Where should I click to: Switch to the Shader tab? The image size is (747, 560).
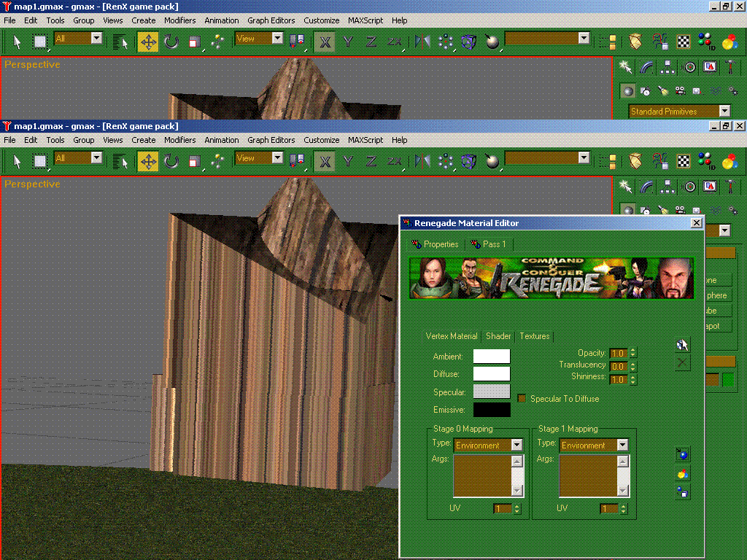[x=498, y=336]
